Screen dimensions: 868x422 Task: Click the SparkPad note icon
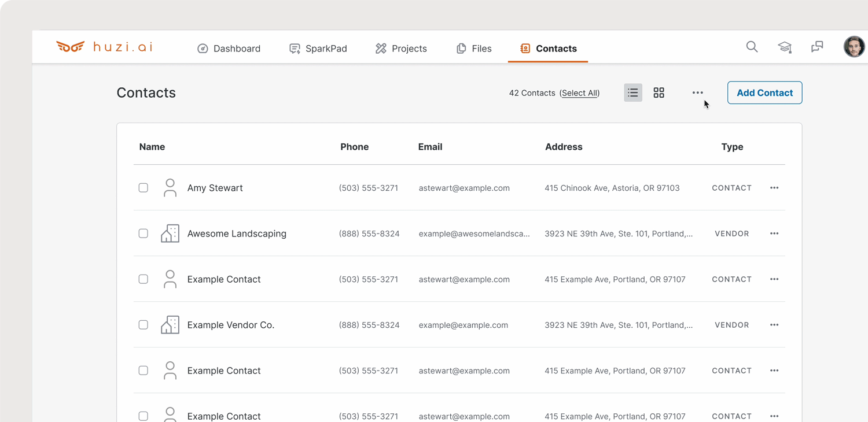[295, 49]
